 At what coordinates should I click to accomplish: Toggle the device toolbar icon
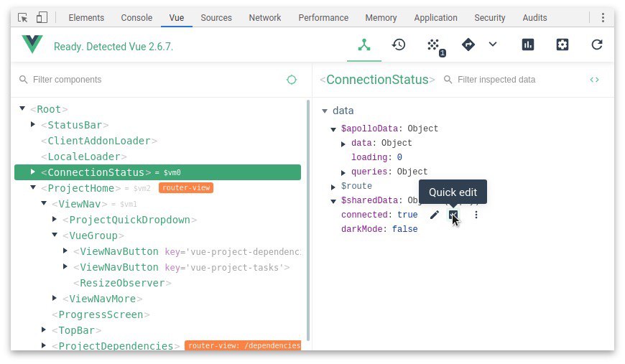pyautogui.click(x=42, y=17)
